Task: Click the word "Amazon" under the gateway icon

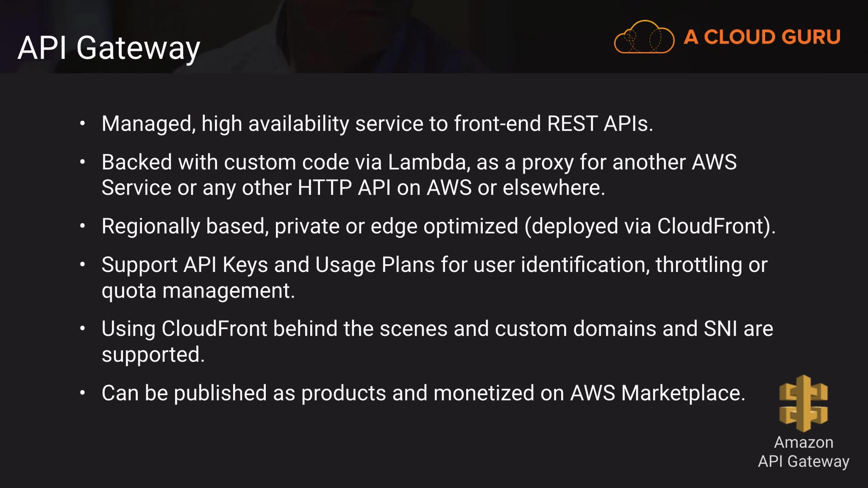Action: (x=803, y=442)
